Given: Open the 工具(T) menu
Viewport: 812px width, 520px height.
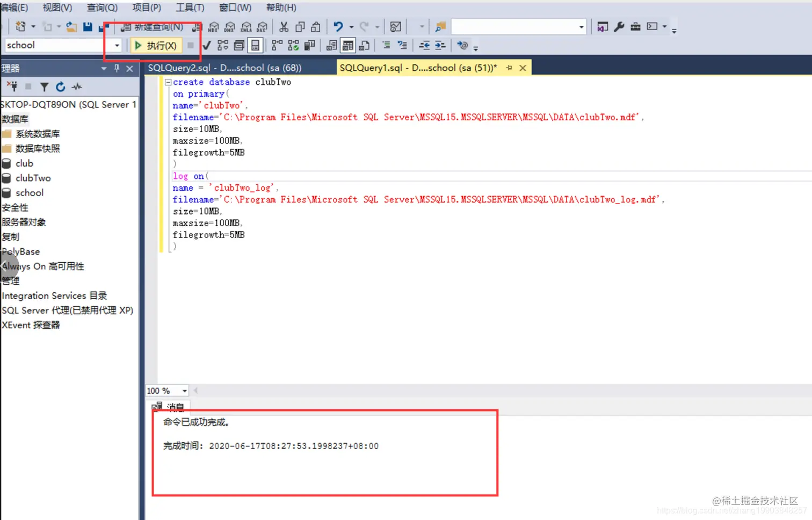Looking at the screenshot, I should (190, 8).
